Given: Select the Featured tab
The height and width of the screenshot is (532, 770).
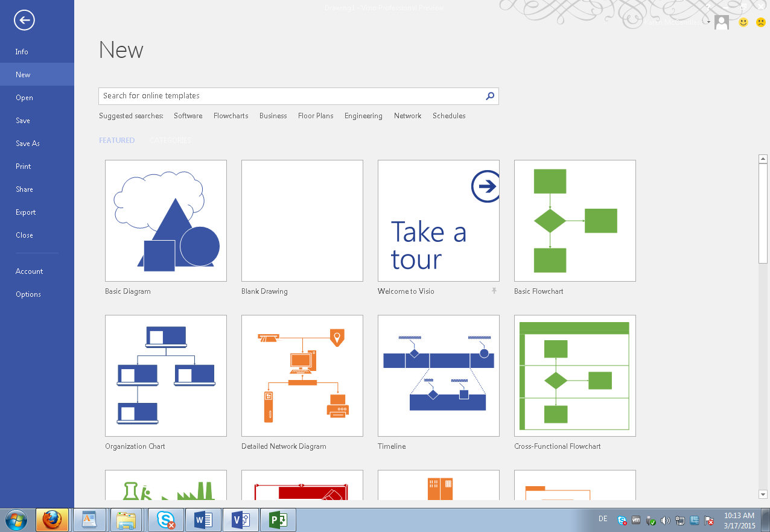Looking at the screenshot, I should click(116, 141).
